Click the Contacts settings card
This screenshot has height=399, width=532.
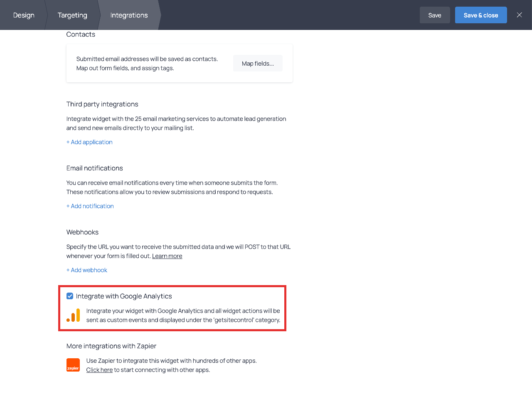pos(179,63)
